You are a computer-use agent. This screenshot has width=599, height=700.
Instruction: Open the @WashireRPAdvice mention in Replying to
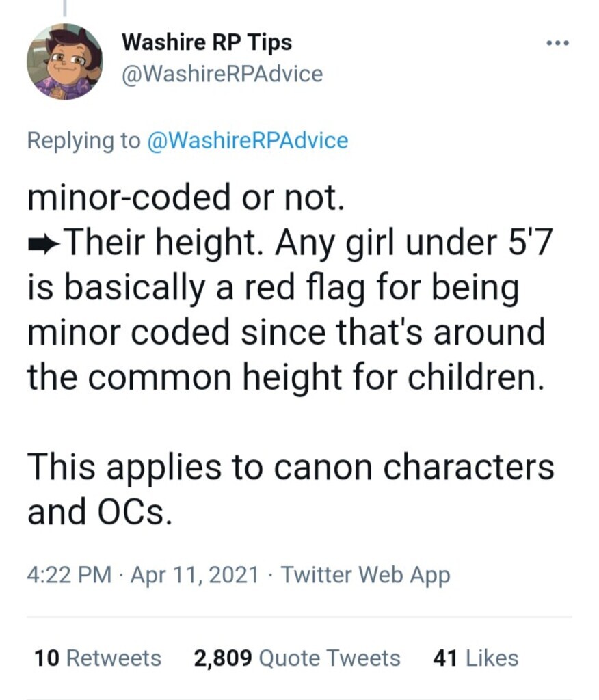pyautogui.click(x=247, y=141)
